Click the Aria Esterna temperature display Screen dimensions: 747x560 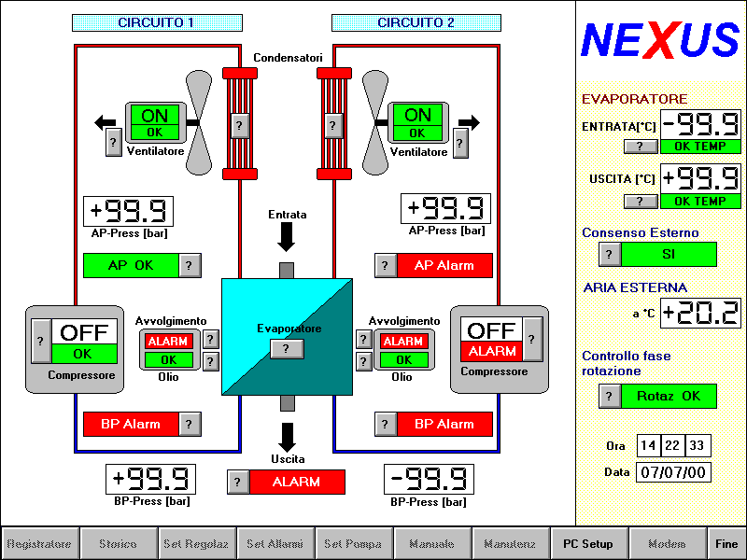coord(700,313)
